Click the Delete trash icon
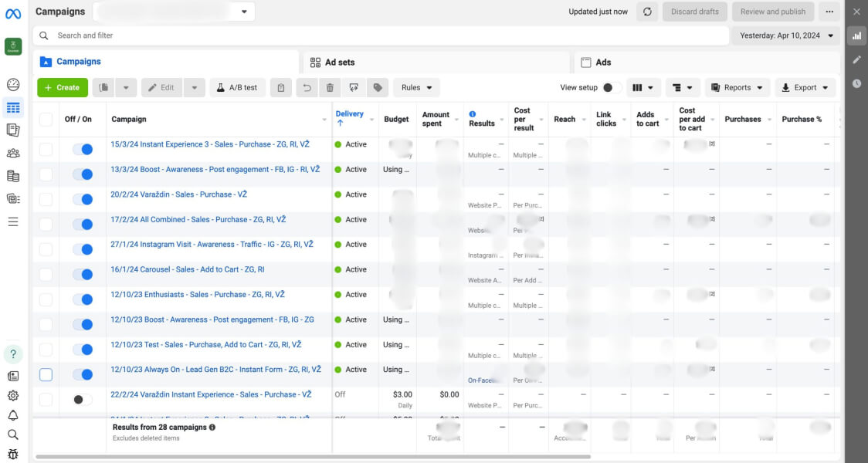This screenshot has height=463, width=868. [330, 87]
